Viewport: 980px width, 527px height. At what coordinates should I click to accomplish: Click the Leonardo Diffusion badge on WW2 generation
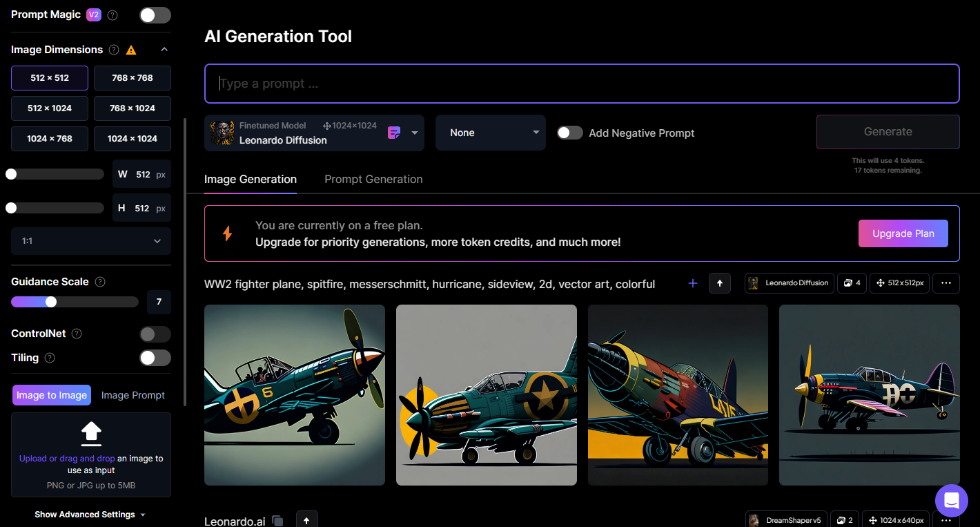click(789, 283)
